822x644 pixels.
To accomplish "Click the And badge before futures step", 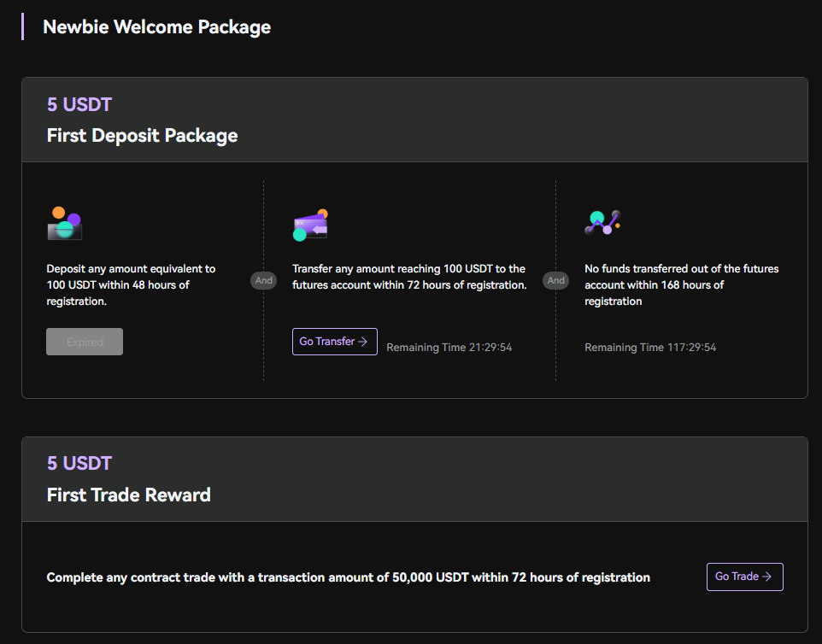I will tap(555, 280).
